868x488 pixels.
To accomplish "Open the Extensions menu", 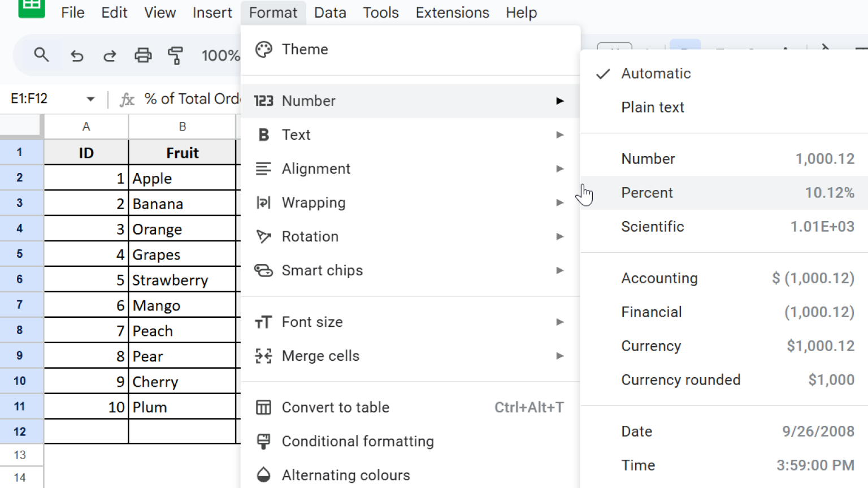I will [x=452, y=12].
